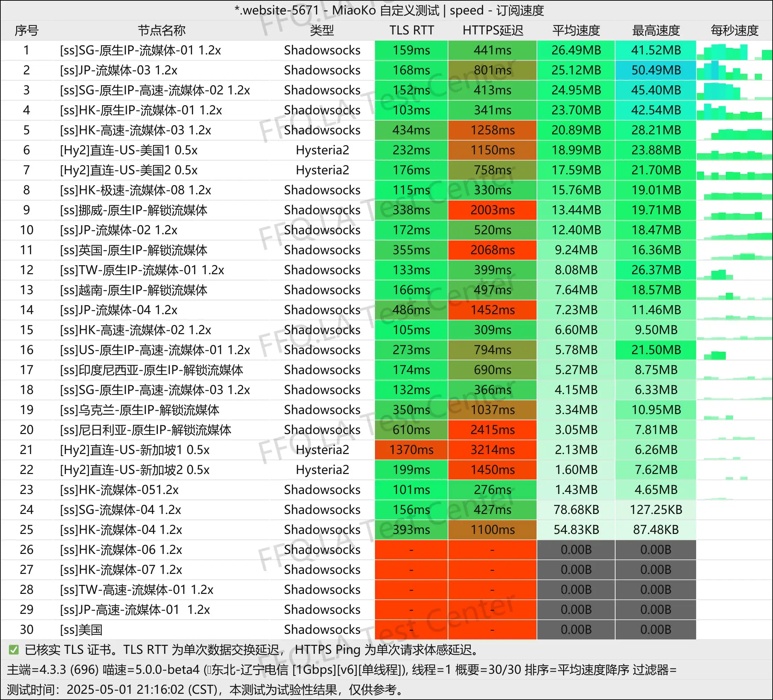Click the title text *.website-5671 MiaoKo
Screen dimensions: 773x700
389,10
